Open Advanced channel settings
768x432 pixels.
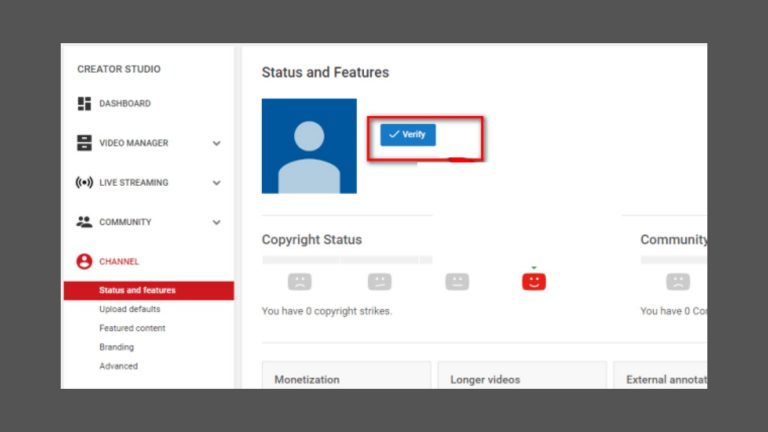[x=119, y=366]
